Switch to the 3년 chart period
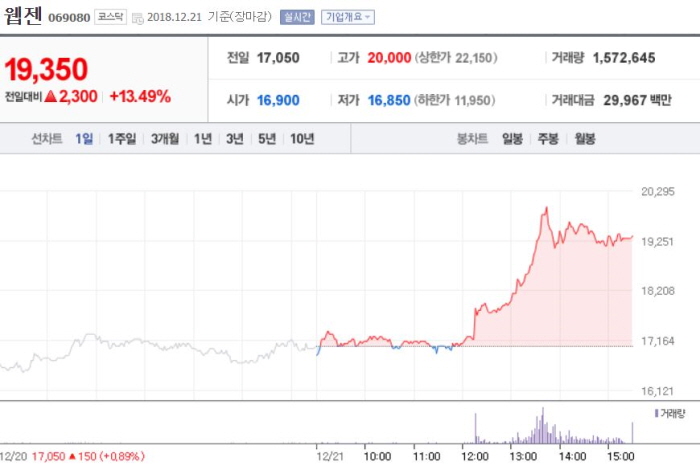The image size is (700, 474). coord(234,139)
